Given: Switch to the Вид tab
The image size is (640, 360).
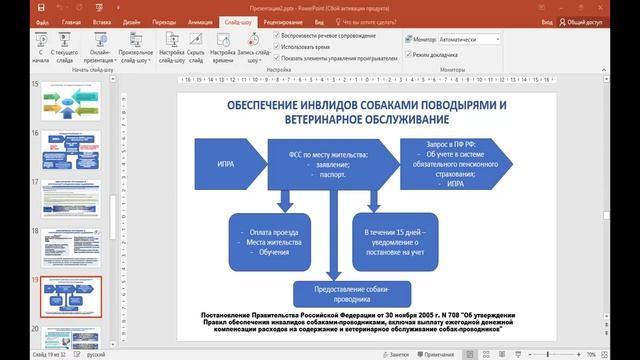Looking at the screenshot, I should pos(319,22).
